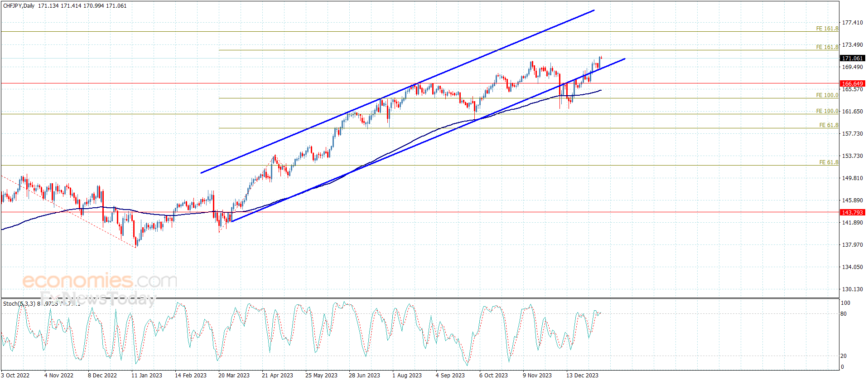Screen dimensions: 868x381
Task: Select the 145.890 price axis label
Action: (852, 200)
